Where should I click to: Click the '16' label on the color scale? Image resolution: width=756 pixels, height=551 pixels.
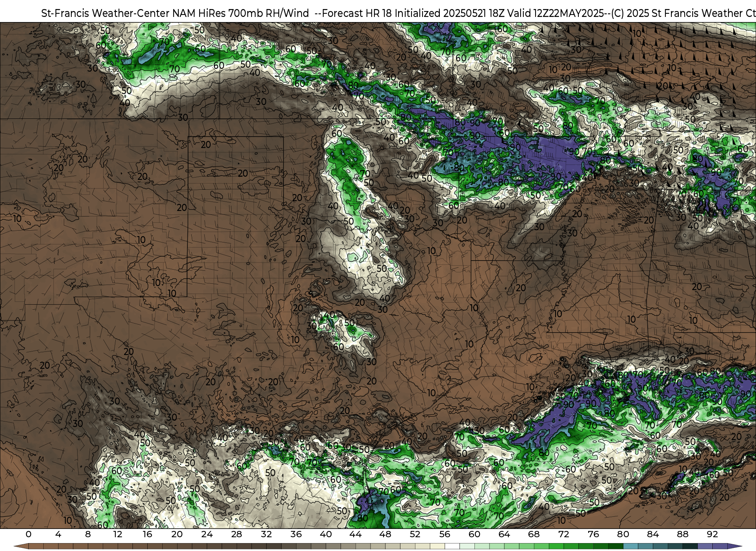pos(147,534)
